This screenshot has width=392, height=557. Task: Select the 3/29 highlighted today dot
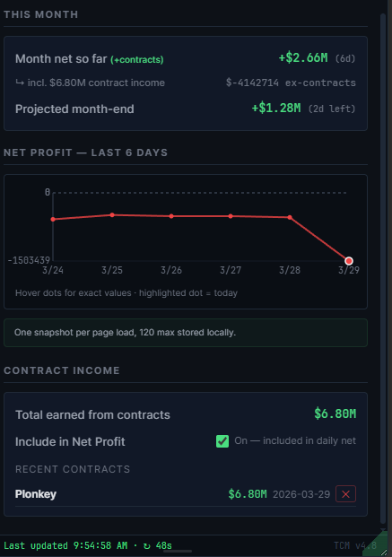(349, 261)
